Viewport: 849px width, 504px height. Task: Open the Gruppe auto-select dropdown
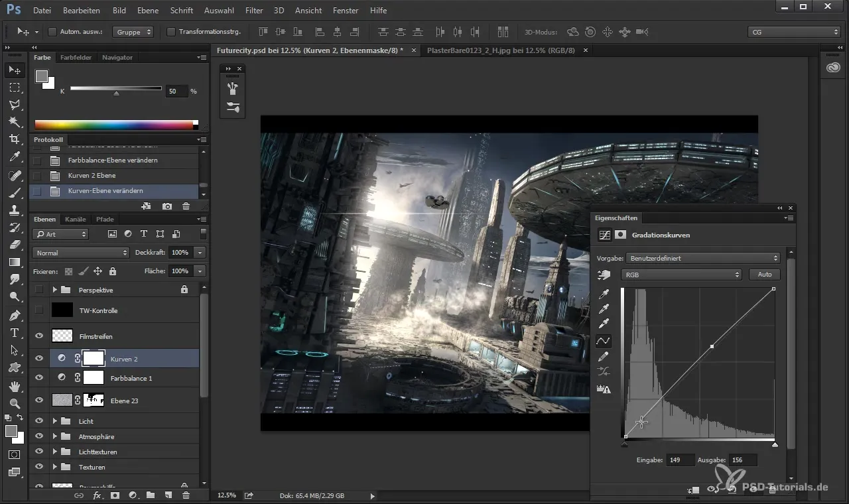[x=133, y=31]
